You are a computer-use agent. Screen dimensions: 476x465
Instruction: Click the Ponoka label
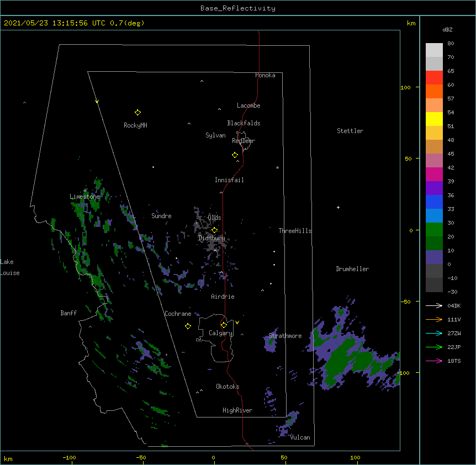point(265,75)
